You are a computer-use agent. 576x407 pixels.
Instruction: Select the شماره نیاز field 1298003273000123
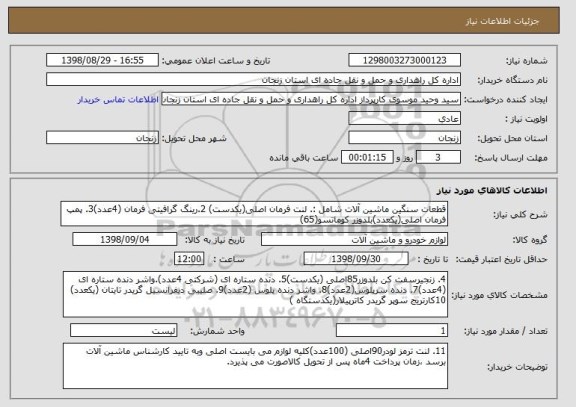click(404, 60)
